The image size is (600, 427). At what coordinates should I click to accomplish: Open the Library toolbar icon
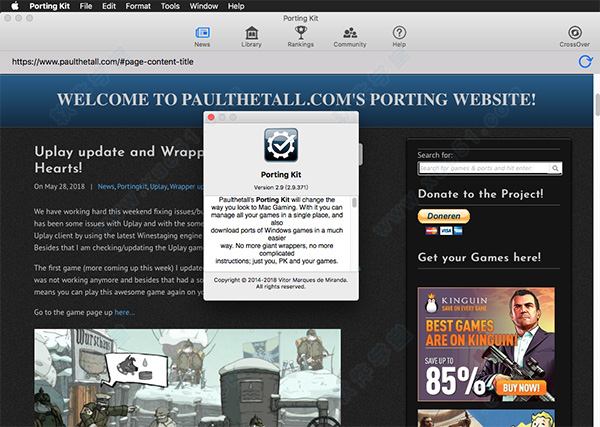251,37
